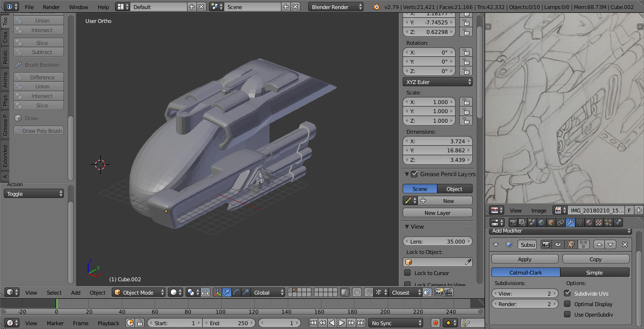Screen dimensions: 644x329
Task: Click the OpenGL render animation clapper icon
Action: 448,292
